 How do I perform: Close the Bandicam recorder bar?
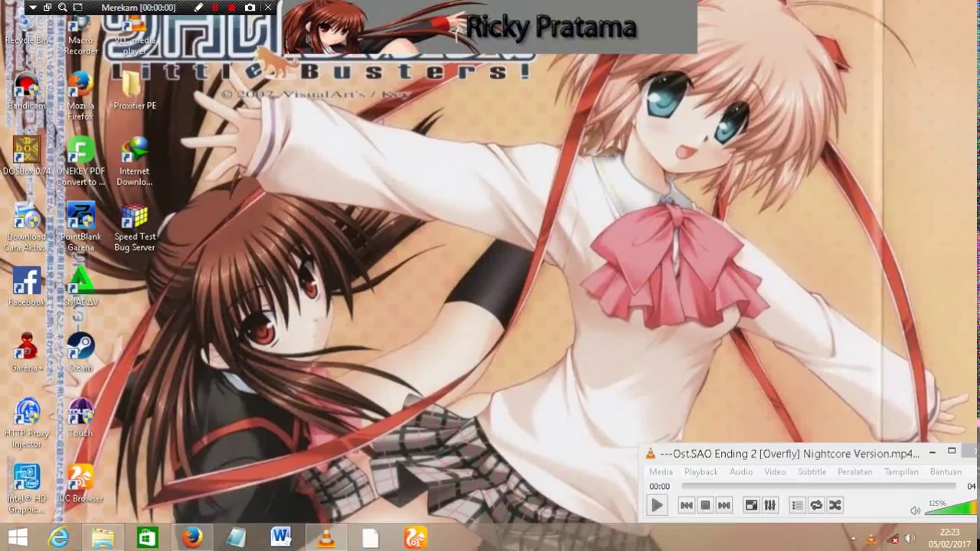(x=268, y=8)
